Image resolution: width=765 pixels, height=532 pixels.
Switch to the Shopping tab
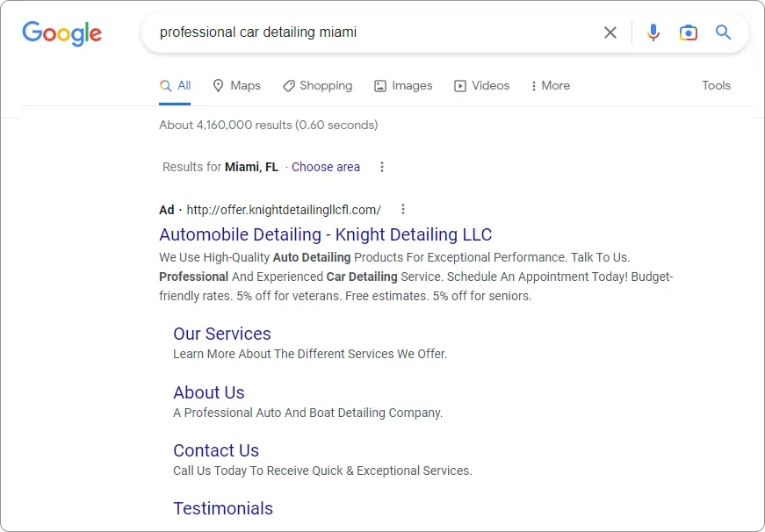318,86
